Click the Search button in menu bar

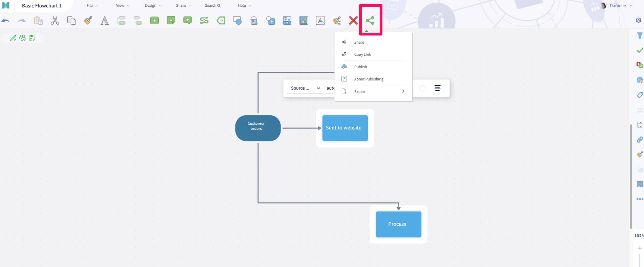click(212, 6)
